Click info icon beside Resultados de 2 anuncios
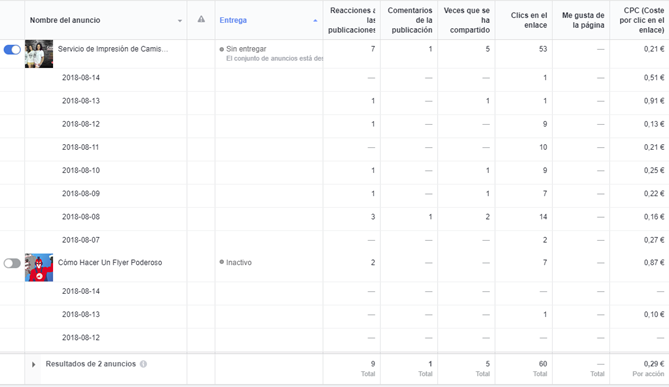 coord(143,364)
